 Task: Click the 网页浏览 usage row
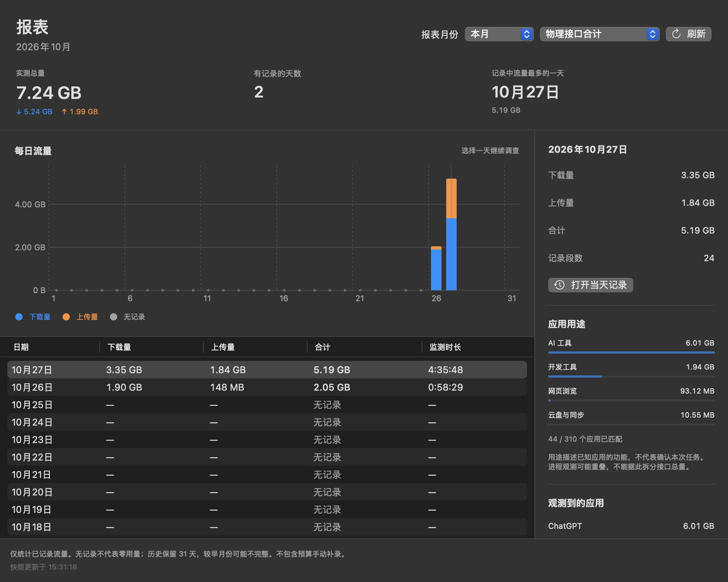click(631, 394)
